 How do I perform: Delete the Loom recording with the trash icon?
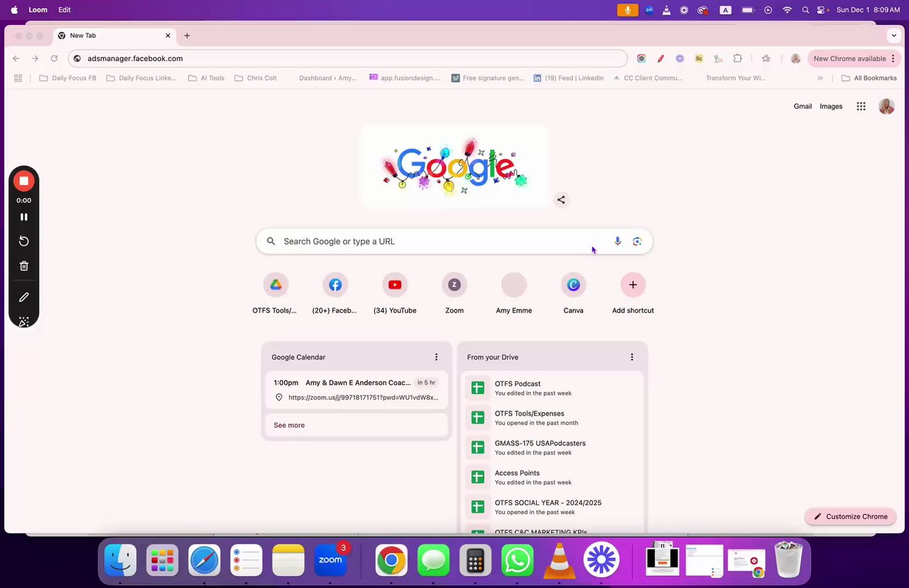point(23,266)
